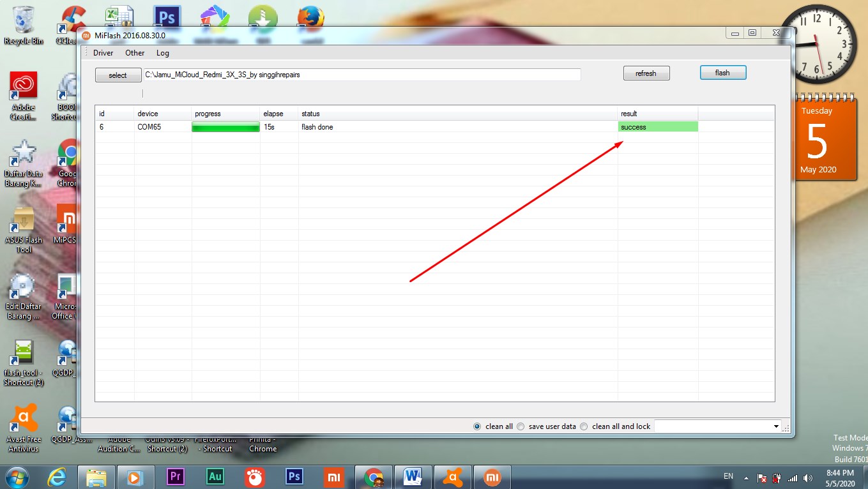Click the flash done status cell
868x489 pixels.
tap(457, 127)
